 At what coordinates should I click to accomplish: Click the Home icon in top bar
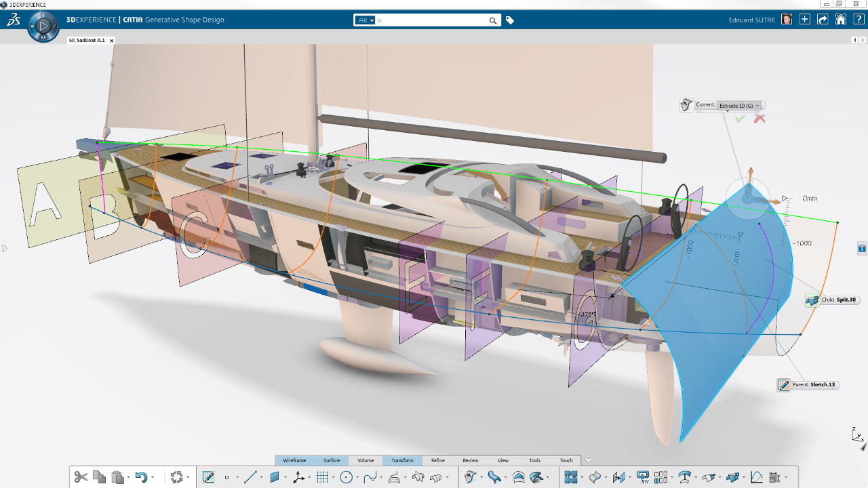click(841, 20)
